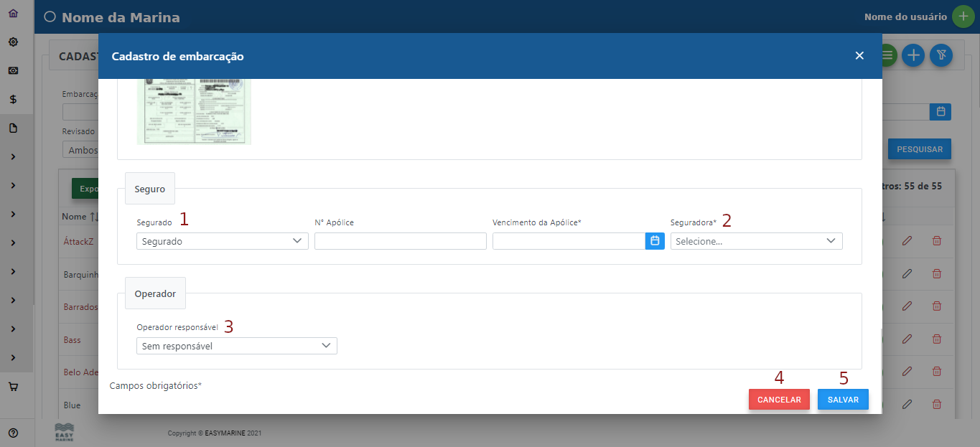Screen dimensions: 980x447
Task: Click green plus beside Nome do usuário
Action: (x=963, y=17)
